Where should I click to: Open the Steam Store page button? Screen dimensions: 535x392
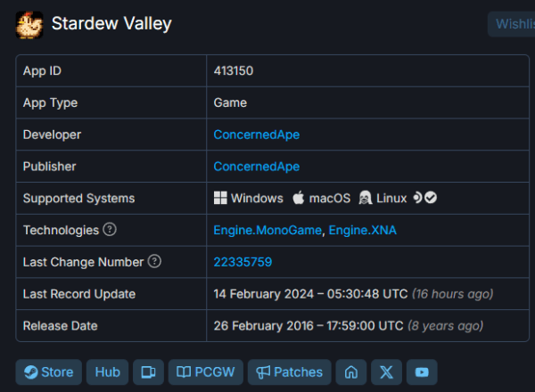(48, 372)
